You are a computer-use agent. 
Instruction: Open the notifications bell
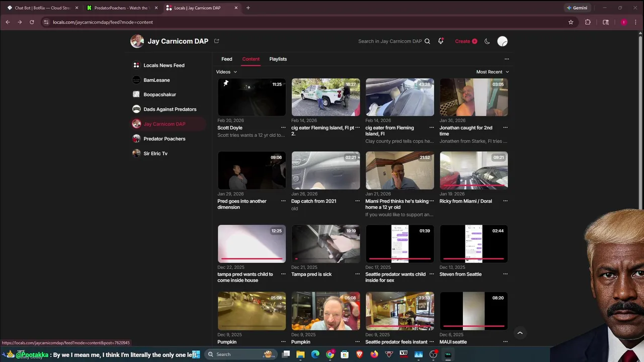point(441,41)
